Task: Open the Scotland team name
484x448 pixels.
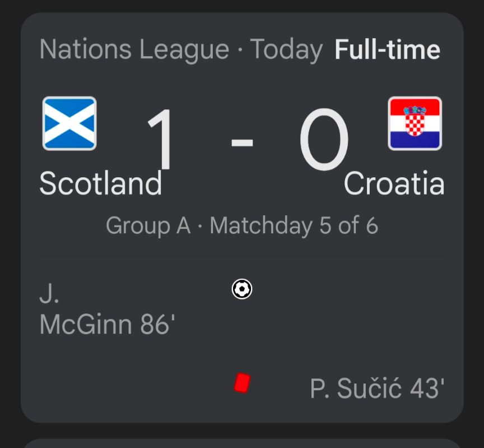Action: [101, 183]
